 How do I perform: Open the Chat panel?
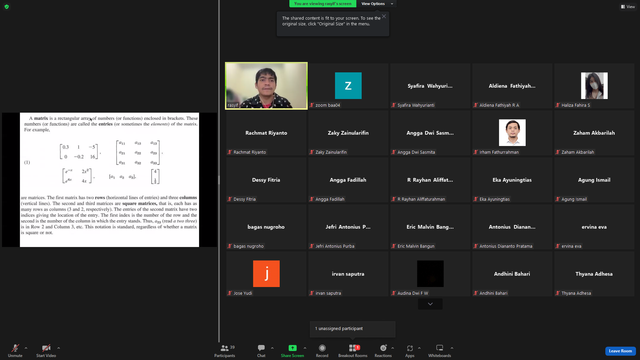click(x=261, y=350)
